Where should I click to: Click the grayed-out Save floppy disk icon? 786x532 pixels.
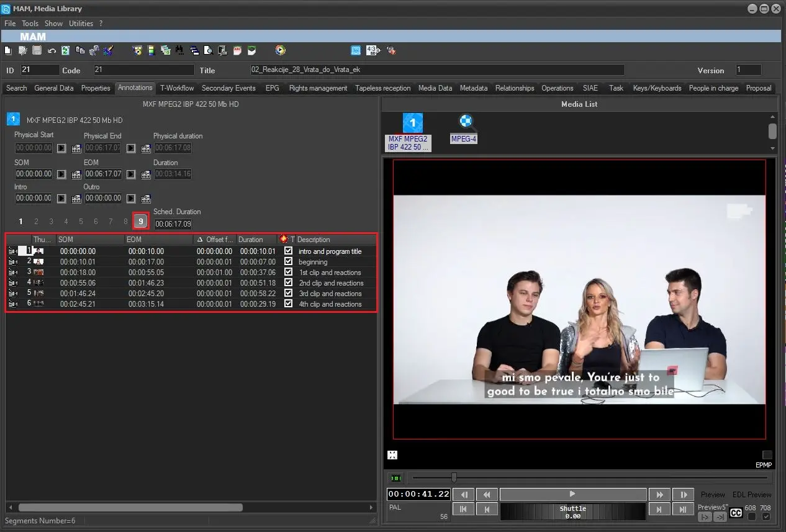click(x=37, y=50)
